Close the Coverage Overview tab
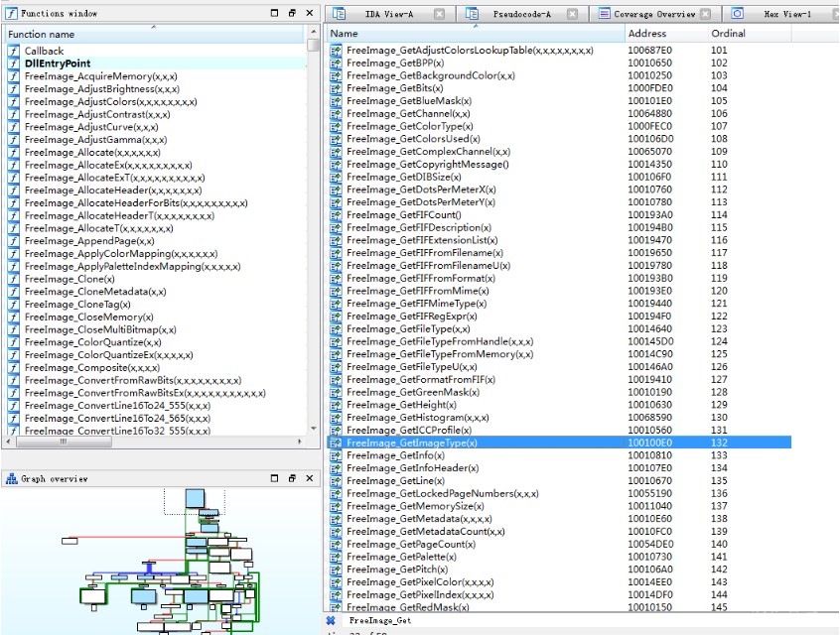This screenshot has width=840, height=635. [x=706, y=14]
